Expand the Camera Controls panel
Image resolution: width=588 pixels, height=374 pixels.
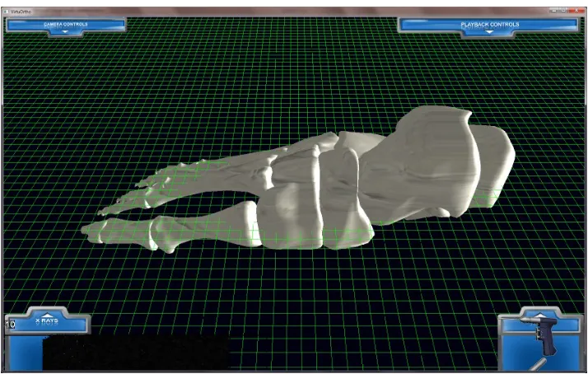coord(66,27)
